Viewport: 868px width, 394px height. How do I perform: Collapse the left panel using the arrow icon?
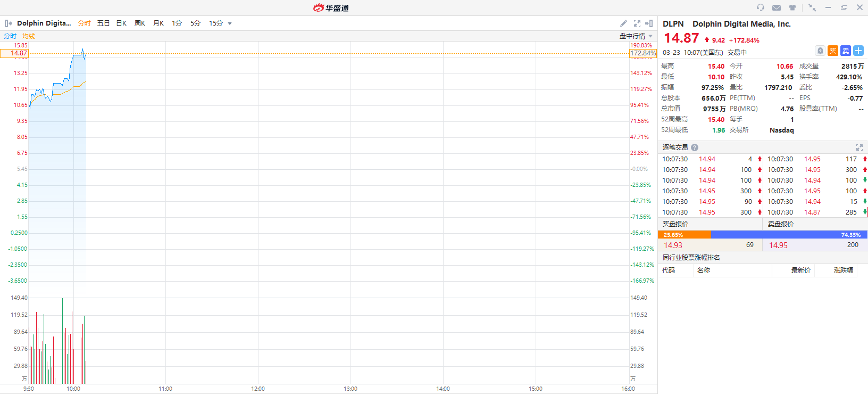point(9,23)
